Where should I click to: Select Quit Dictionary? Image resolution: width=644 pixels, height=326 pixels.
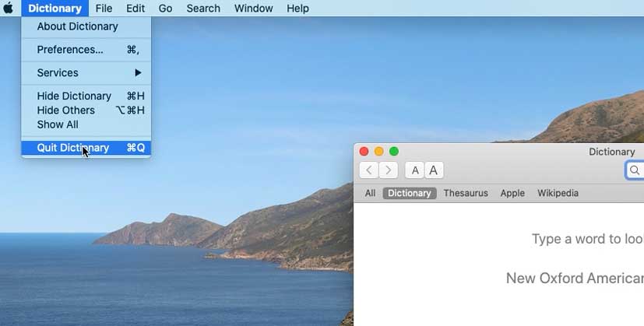pos(86,148)
